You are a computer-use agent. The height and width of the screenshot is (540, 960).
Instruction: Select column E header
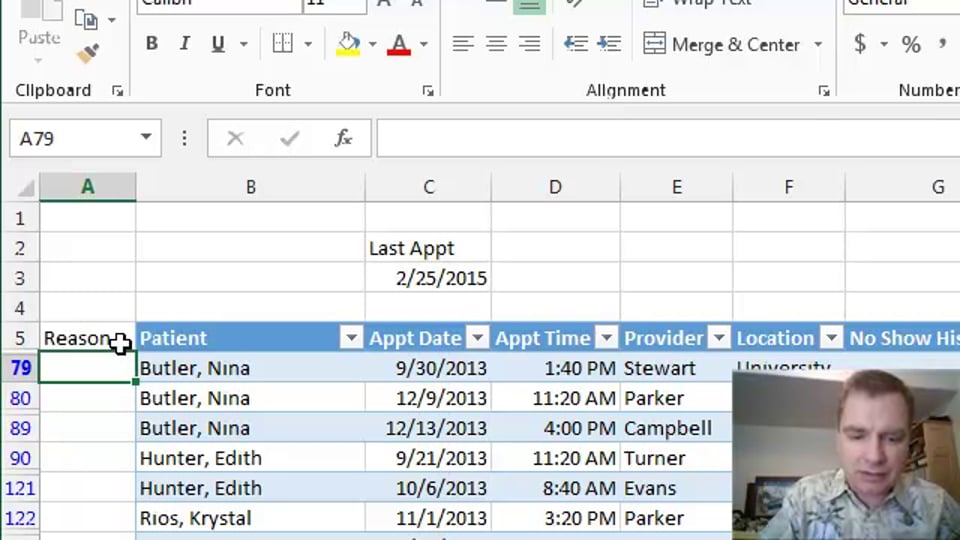(x=677, y=187)
